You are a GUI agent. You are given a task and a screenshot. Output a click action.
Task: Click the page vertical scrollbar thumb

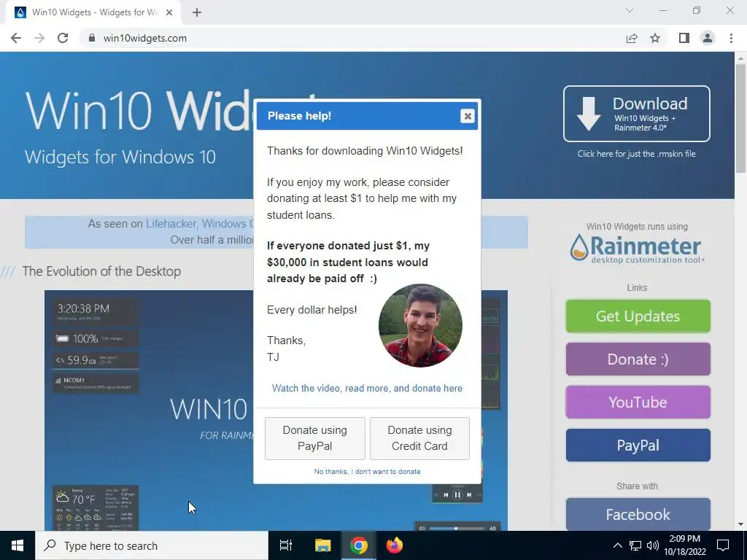740,118
